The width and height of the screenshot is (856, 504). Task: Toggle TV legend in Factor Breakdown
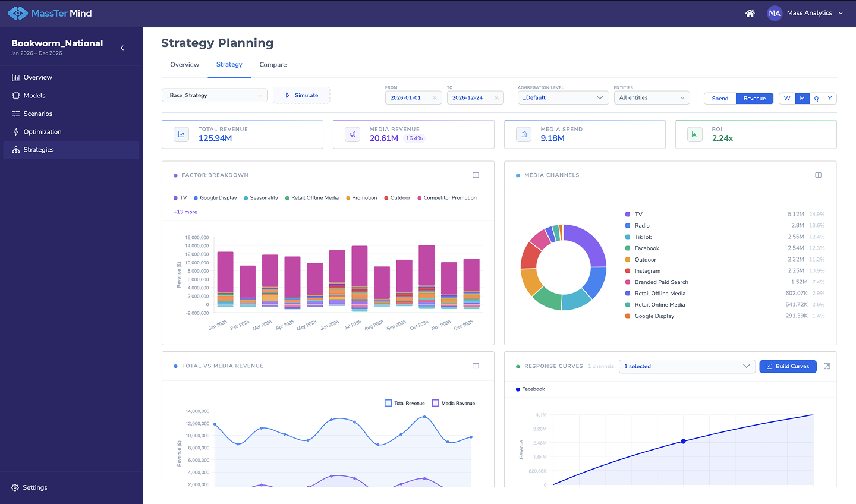[x=180, y=198]
